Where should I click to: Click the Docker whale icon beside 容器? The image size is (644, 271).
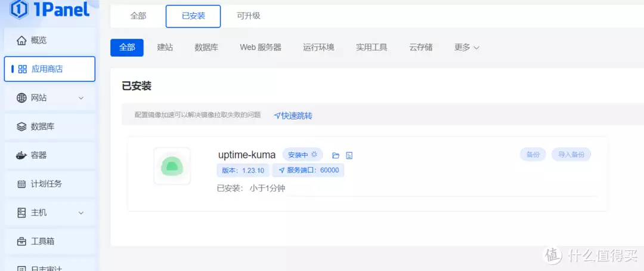pyautogui.click(x=21, y=155)
